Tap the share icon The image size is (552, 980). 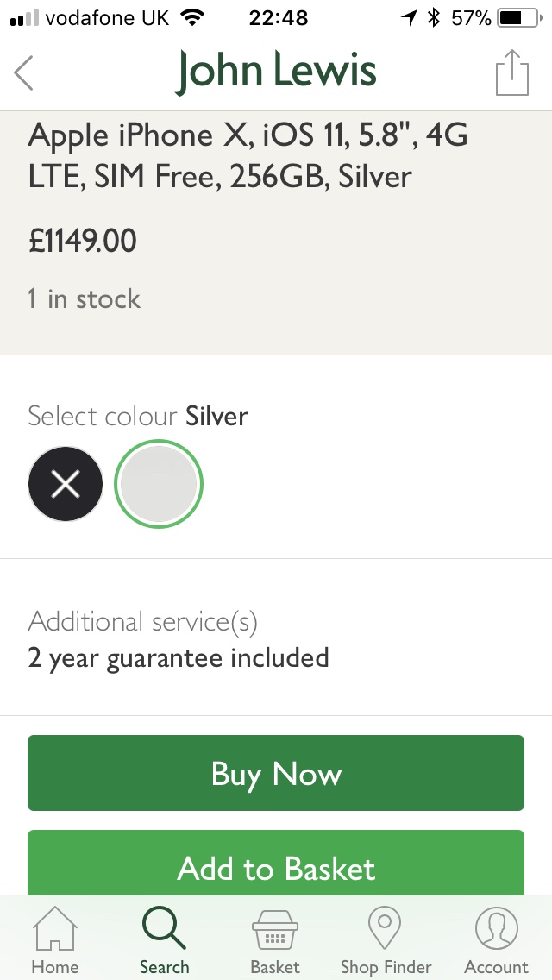[511, 72]
